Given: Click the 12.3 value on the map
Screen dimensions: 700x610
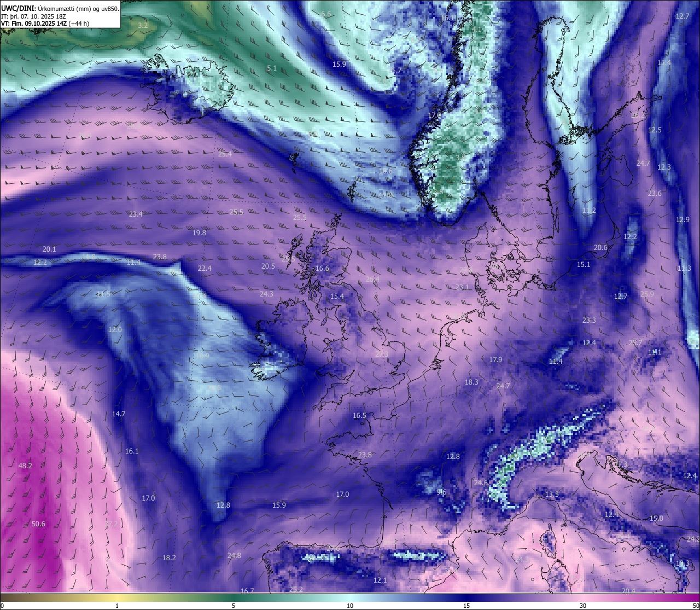Looking at the screenshot, I should [664, 167].
